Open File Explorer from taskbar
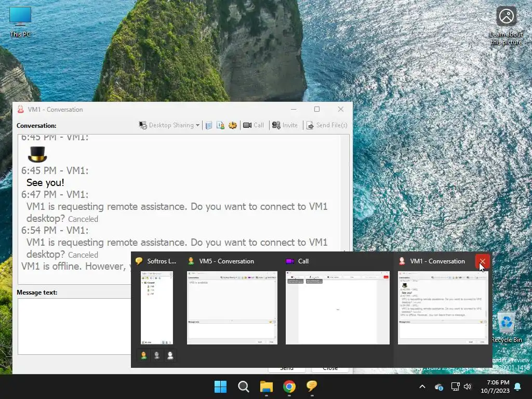Image resolution: width=532 pixels, height=399 pixels. pyautogui.click(x=267, y=387)
